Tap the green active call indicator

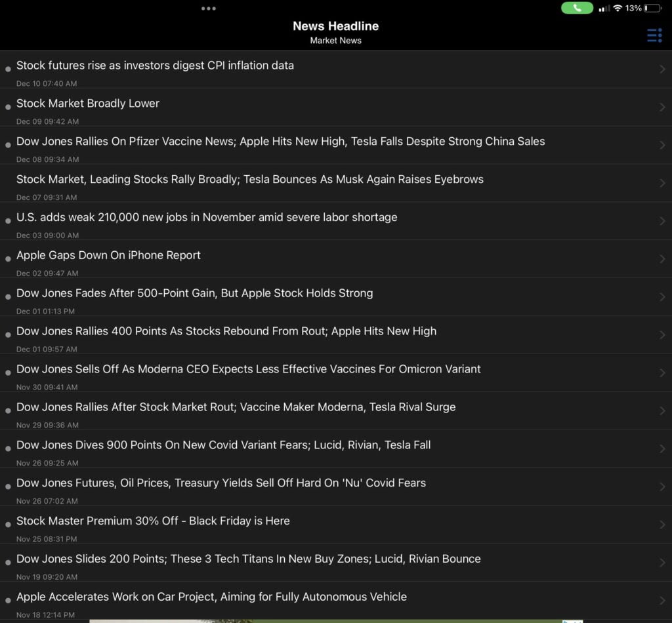[577, 9]
